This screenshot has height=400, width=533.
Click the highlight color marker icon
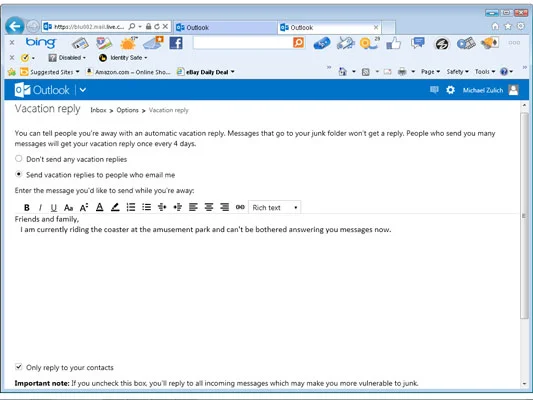point(115,207)
